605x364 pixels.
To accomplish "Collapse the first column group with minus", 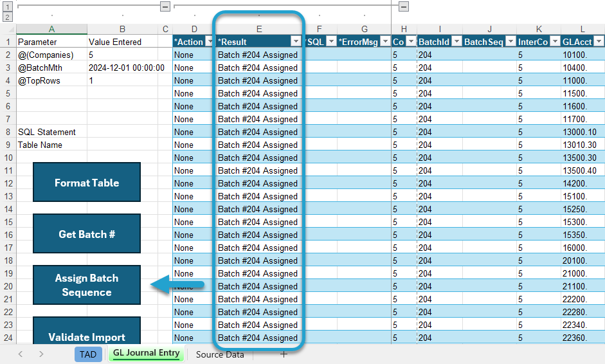I will pos(165,6).
